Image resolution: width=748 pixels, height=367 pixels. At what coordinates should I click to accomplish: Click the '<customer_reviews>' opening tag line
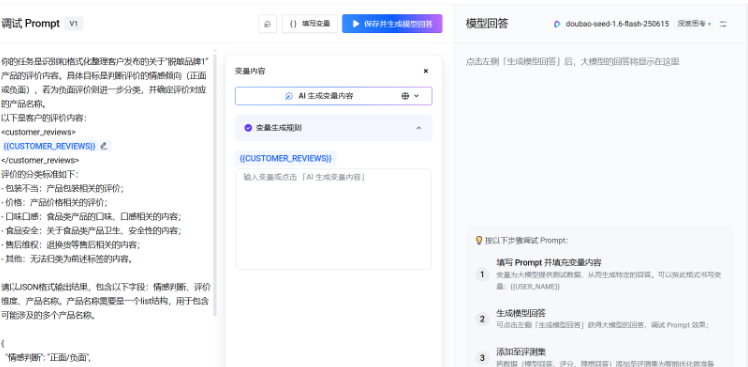38,132
